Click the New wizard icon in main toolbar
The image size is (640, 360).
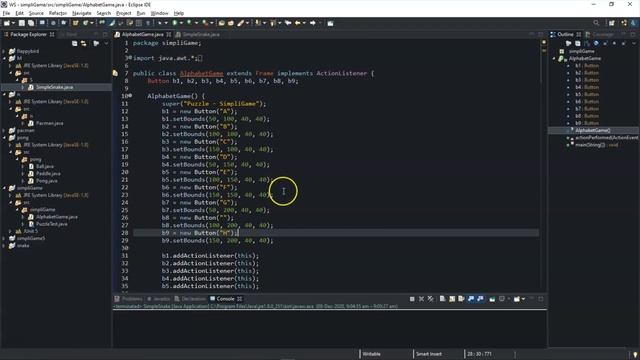(7, 23)
